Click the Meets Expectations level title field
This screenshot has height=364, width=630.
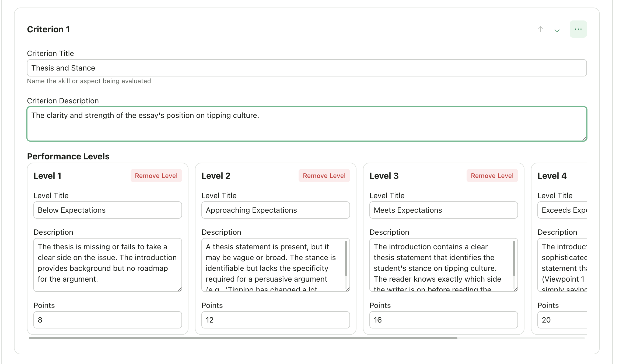443,210
